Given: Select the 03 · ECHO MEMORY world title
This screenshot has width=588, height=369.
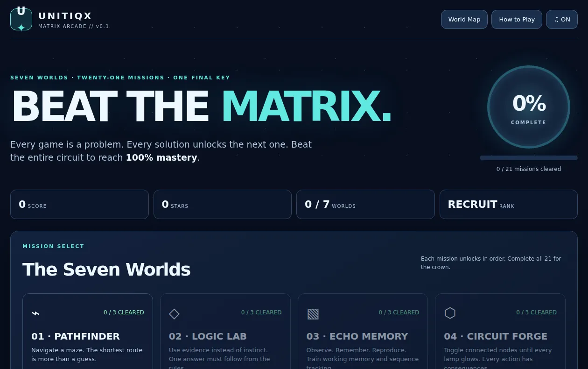Looking at the screenshot, I should coord(357,336).
